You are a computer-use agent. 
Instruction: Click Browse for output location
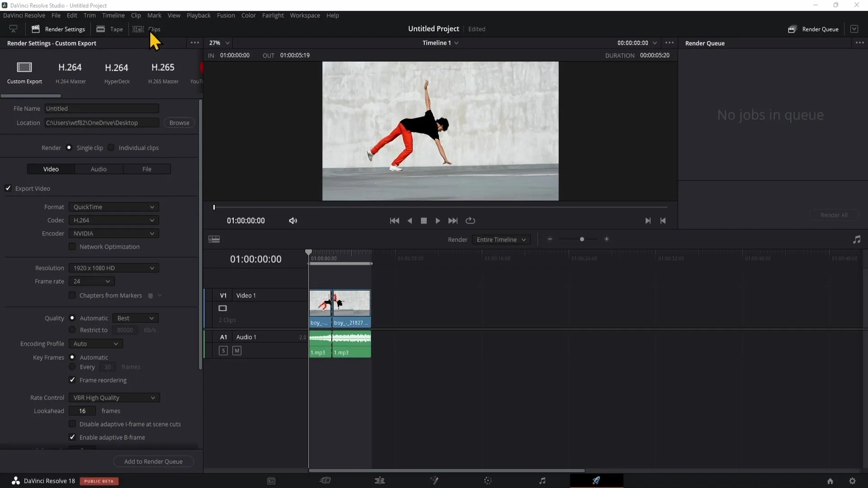179,123
